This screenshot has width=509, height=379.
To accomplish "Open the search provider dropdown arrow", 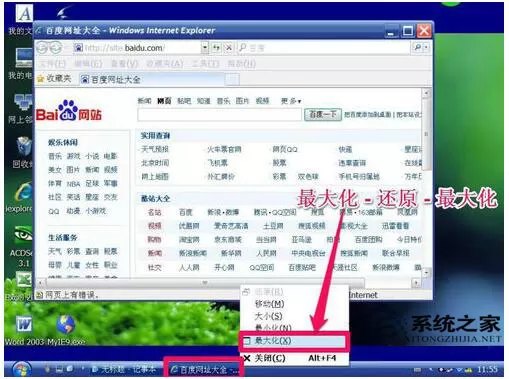I will [x=426, y=48].
